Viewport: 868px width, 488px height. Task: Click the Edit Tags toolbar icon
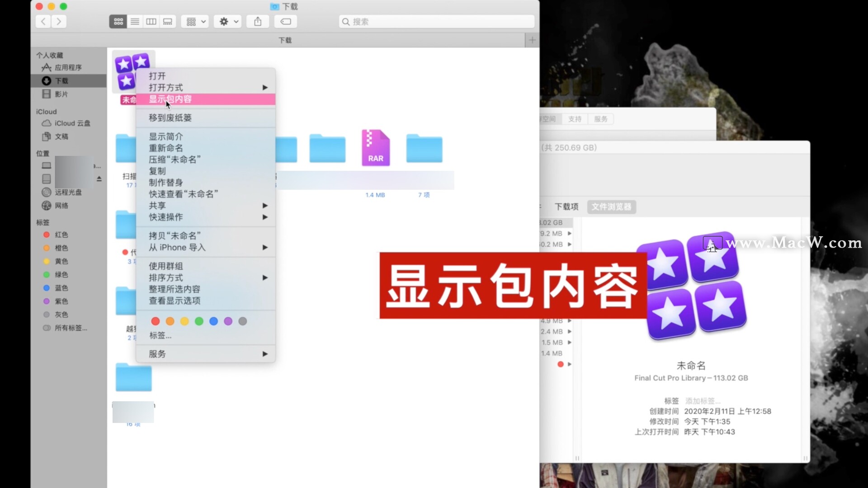point(286,21)
